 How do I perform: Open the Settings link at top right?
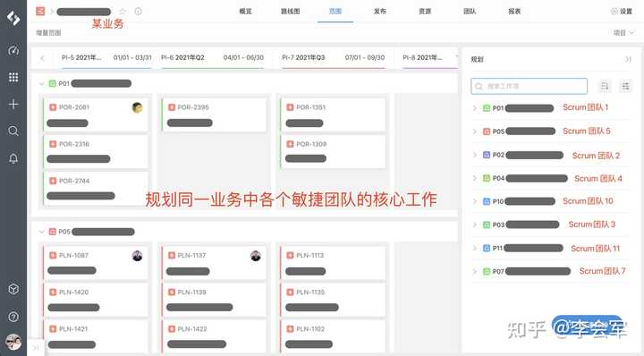click(x=622, y=12)
